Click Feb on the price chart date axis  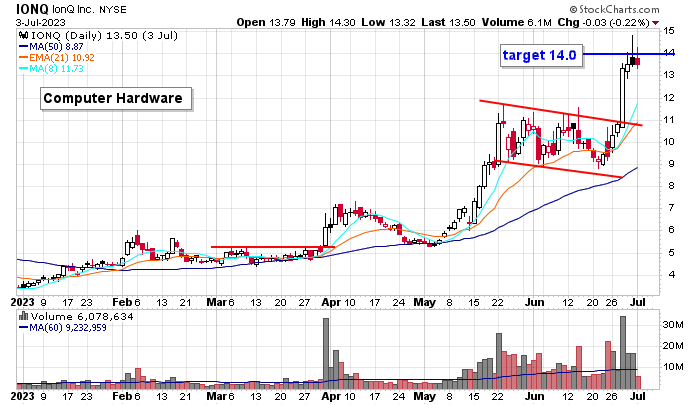(122, 302)
